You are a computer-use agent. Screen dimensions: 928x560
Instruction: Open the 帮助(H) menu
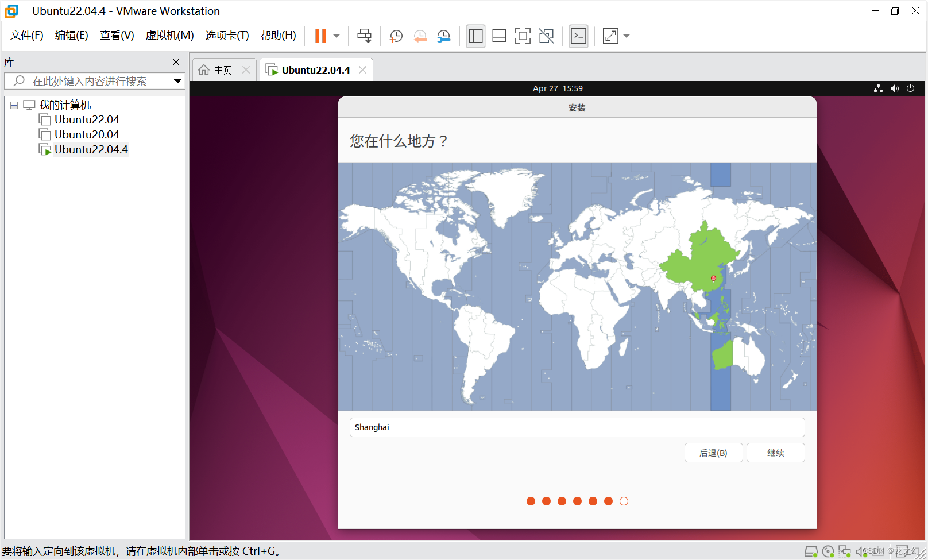click(x=279, y=36)
